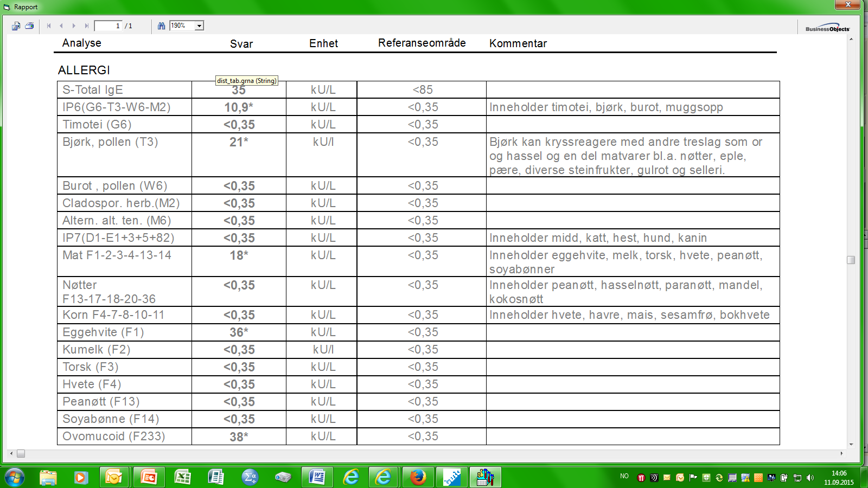Click the 18* result value
Viewport: 868px width, 488px height.
tap(239, 255)
